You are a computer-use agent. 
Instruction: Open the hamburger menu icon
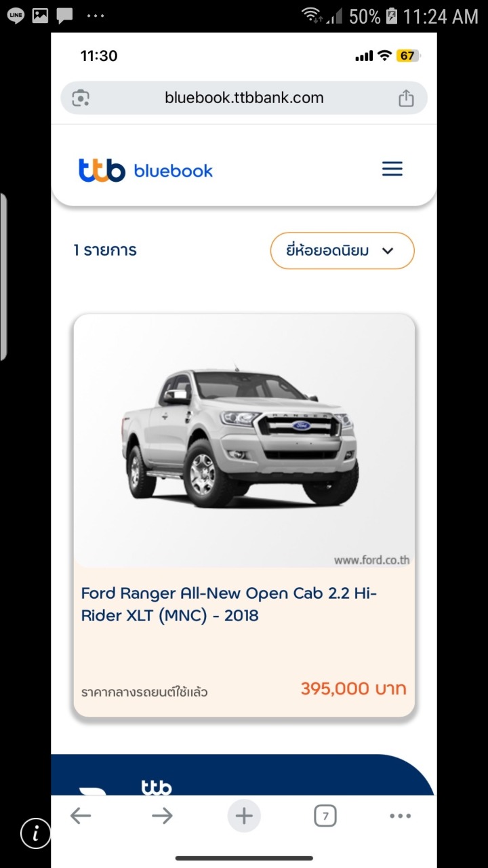[x=392, y=169]
